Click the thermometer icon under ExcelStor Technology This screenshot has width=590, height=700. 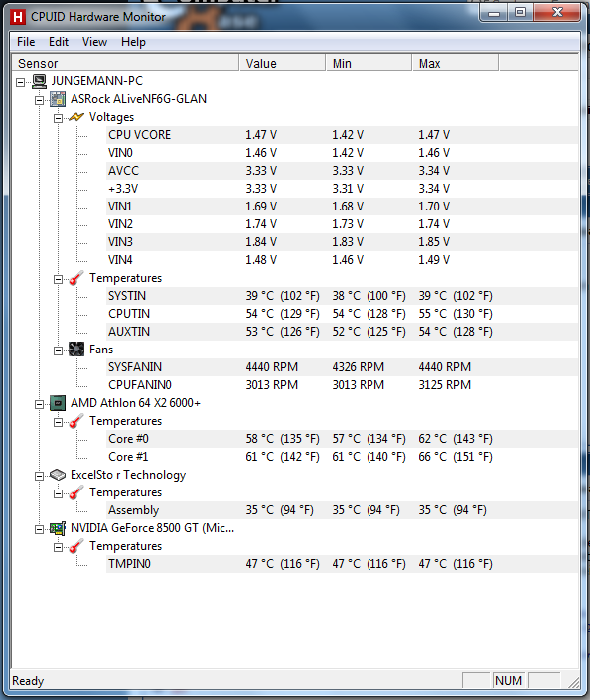point(76,492)
